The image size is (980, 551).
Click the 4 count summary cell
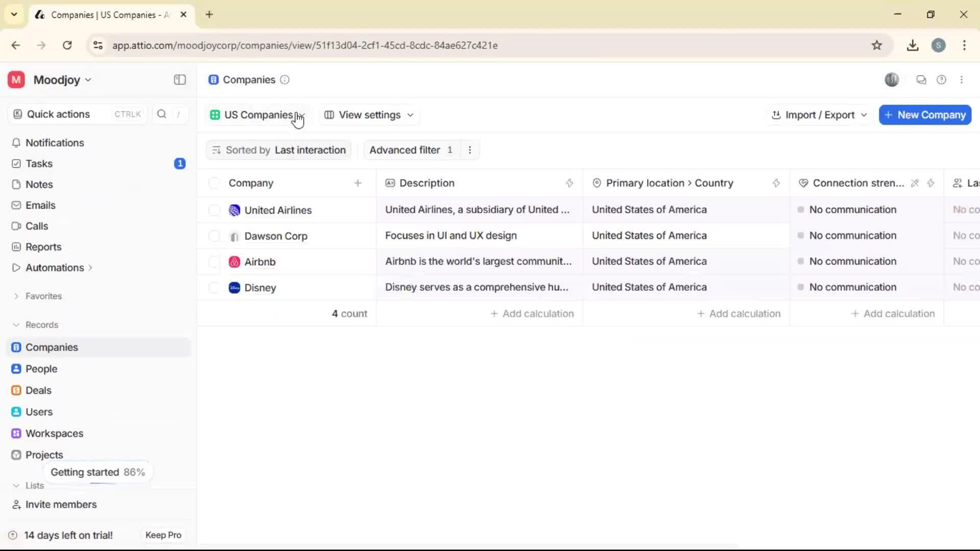[x=349, y=314]
